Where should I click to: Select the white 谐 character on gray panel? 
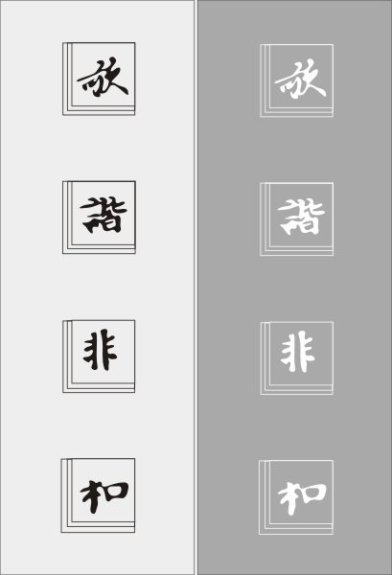coord(301,218)
